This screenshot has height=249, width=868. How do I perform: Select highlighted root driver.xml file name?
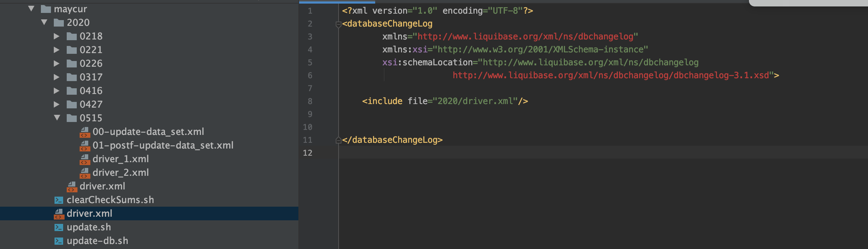pos(89,213)
